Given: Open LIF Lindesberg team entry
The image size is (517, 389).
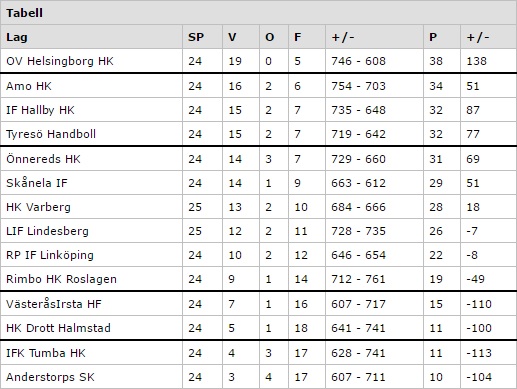Looking at the screenshot, I should click(x=47, y=231).
